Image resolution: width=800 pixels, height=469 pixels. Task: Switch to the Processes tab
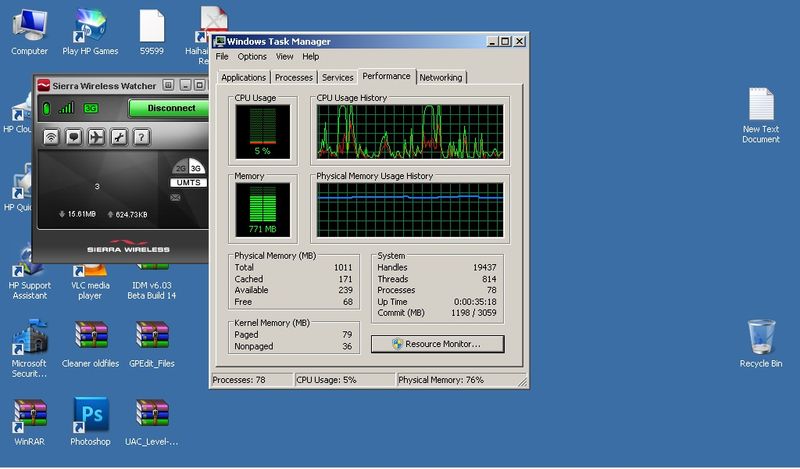[293, 78]
